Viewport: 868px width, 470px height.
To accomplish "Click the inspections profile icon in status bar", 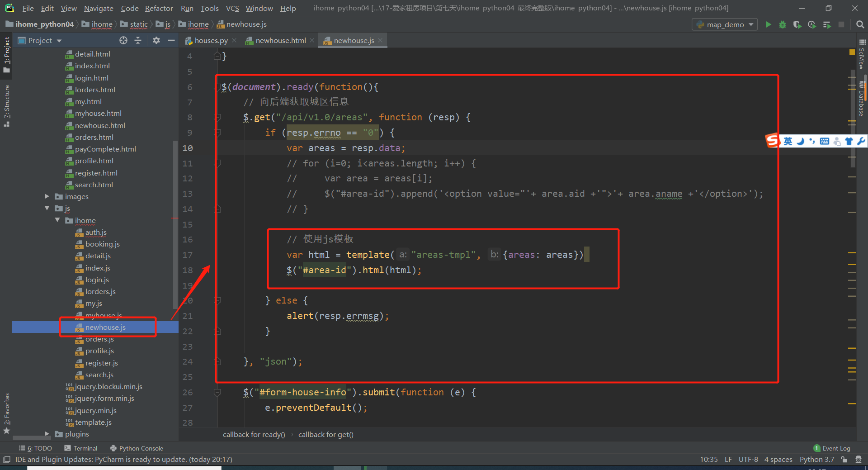I will tap(859, 460).
